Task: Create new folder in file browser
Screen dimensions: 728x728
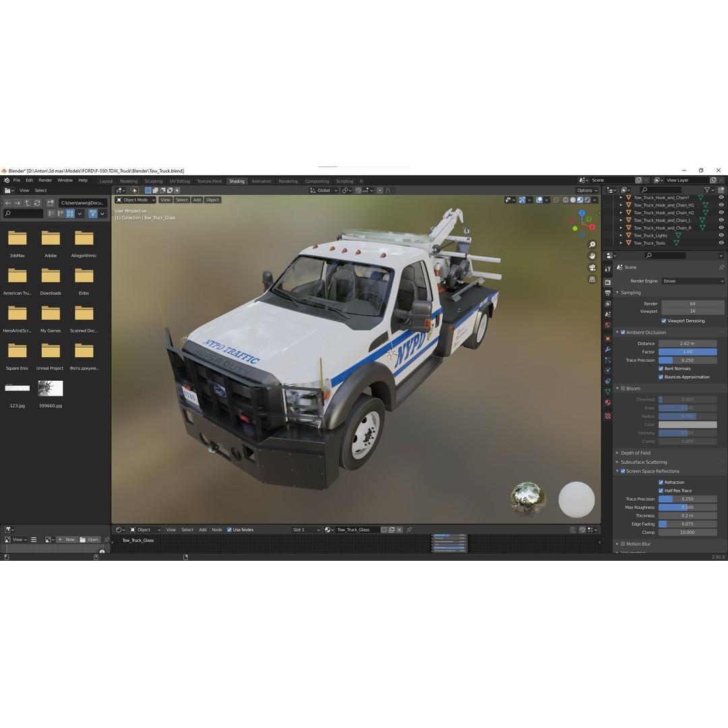Action: tap(51, 203)
